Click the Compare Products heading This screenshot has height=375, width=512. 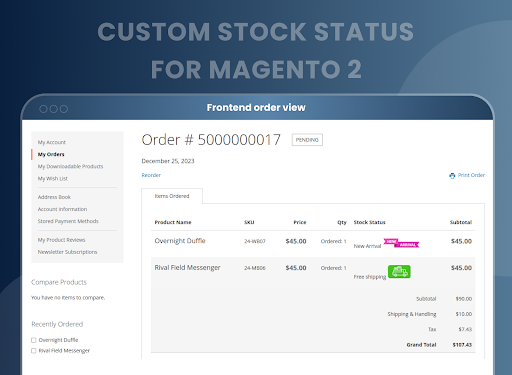59,282
